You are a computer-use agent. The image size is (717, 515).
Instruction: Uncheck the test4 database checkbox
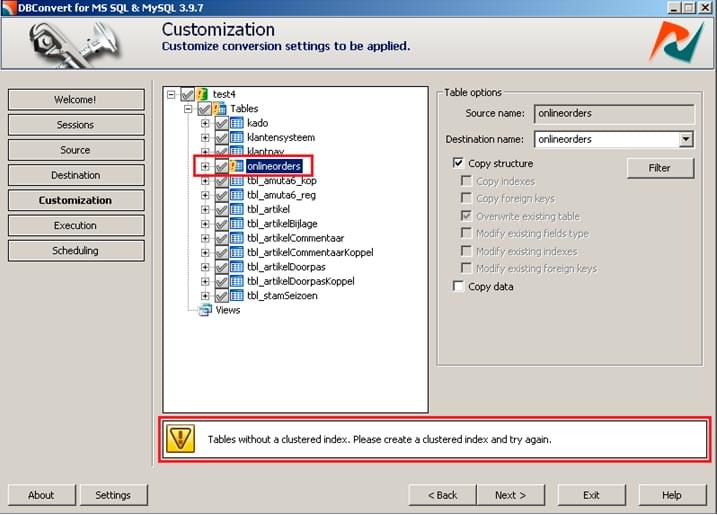pyautogui.click(x=187, y=95)
